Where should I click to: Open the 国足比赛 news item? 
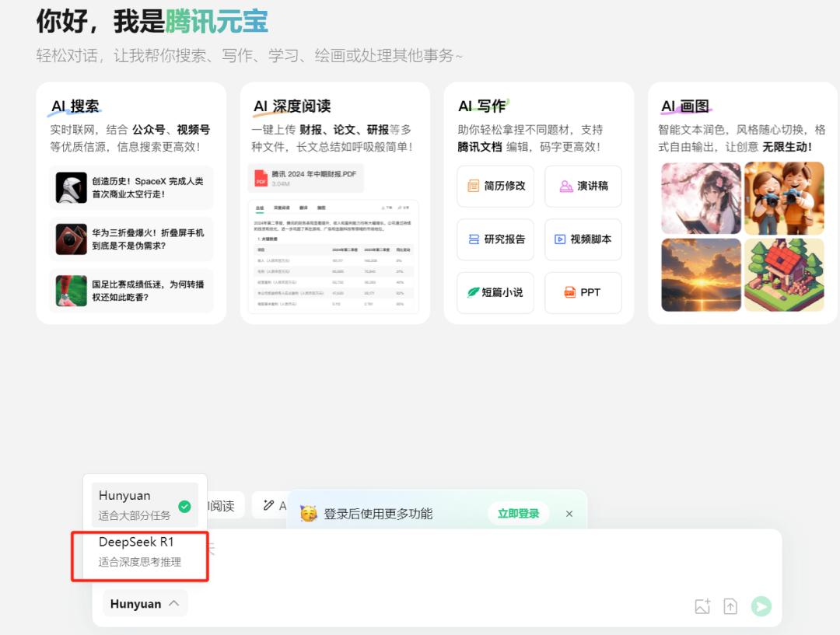[131, 291]
